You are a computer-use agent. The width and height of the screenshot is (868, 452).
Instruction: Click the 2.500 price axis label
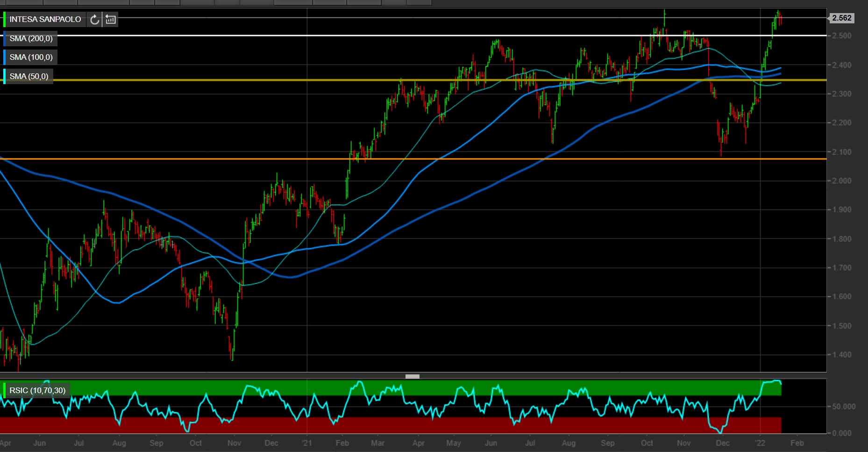pos(842,36)
